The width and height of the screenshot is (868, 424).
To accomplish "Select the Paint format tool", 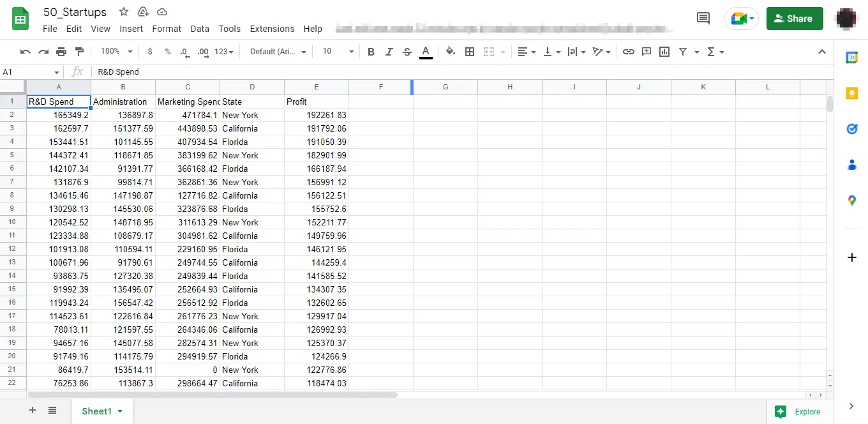I will 79,52.
